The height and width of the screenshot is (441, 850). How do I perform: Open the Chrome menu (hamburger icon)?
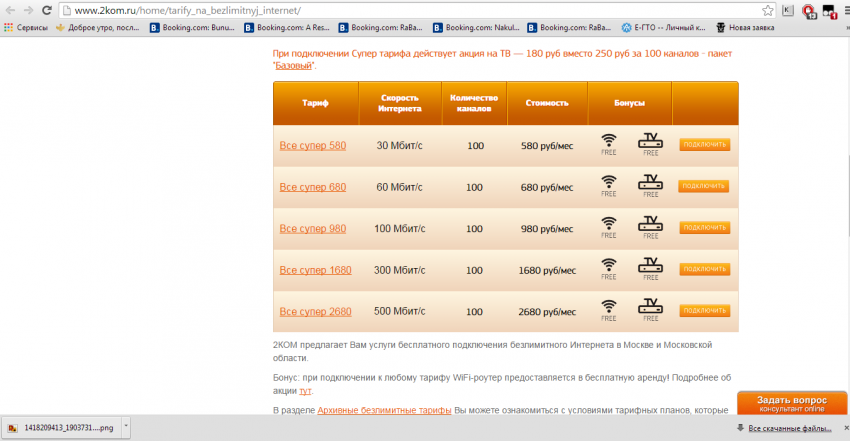tap(839, 10)
